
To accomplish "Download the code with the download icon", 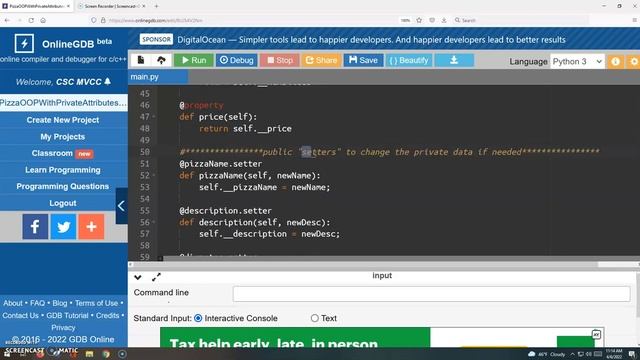I will coord(454,60).
